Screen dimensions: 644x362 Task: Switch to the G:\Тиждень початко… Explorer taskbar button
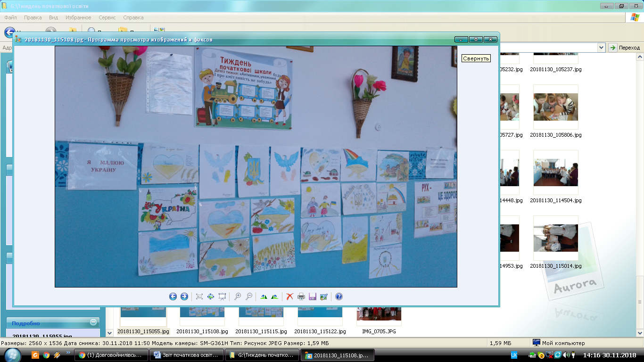click(261, 355)
